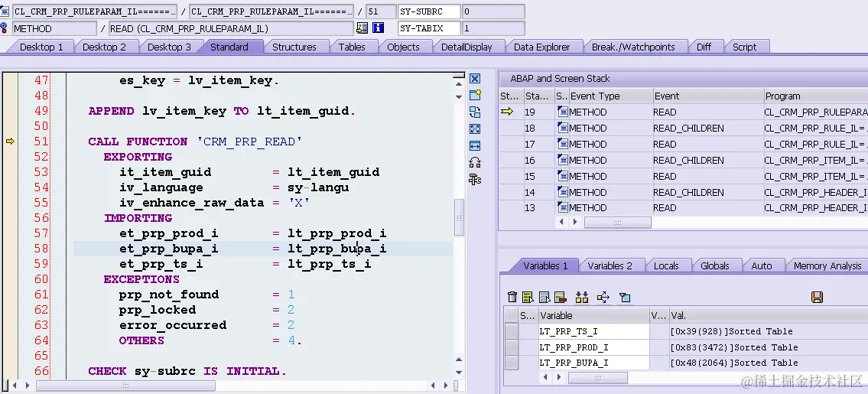Click the method icon in stack row 16

pos(563,160)
